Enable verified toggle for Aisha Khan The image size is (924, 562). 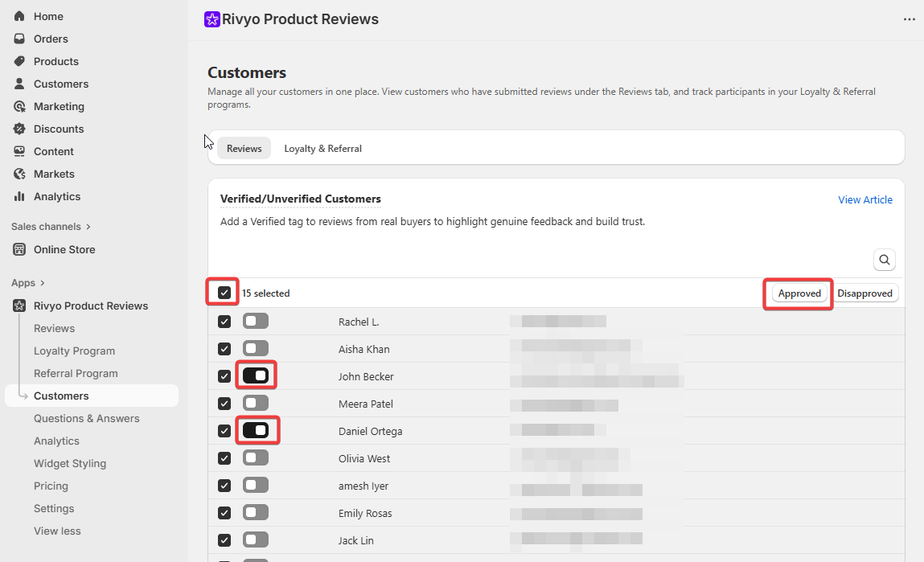256,348
